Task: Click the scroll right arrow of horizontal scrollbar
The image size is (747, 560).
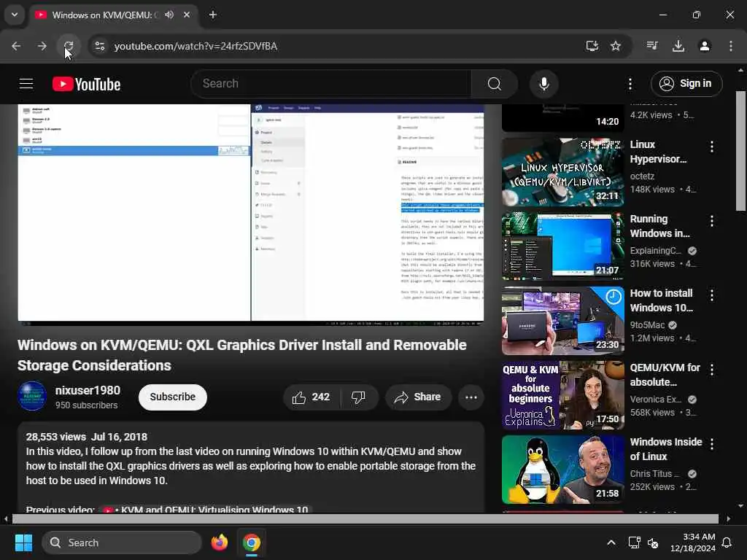Action: pos(729,518)
